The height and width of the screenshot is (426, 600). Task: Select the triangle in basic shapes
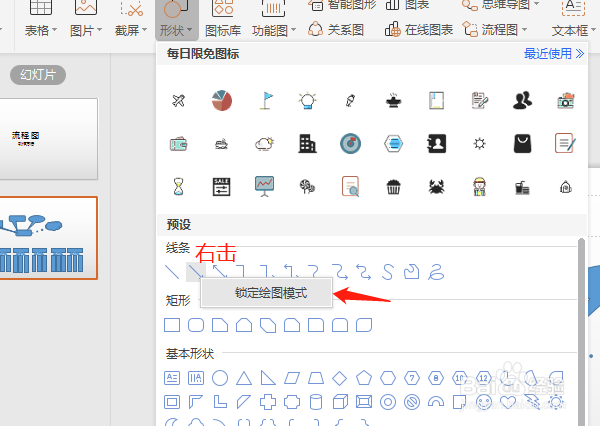click(244, 378)
